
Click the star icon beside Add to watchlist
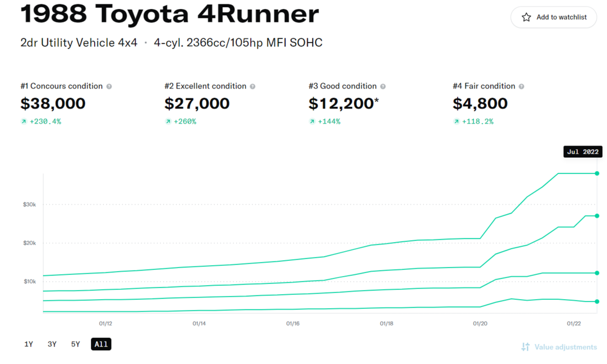pos(526,18)
